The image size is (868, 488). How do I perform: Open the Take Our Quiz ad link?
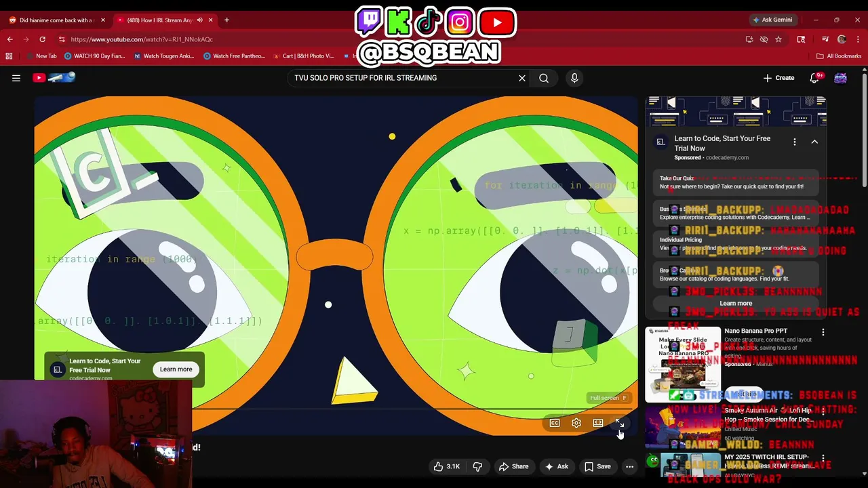point(736,182)
